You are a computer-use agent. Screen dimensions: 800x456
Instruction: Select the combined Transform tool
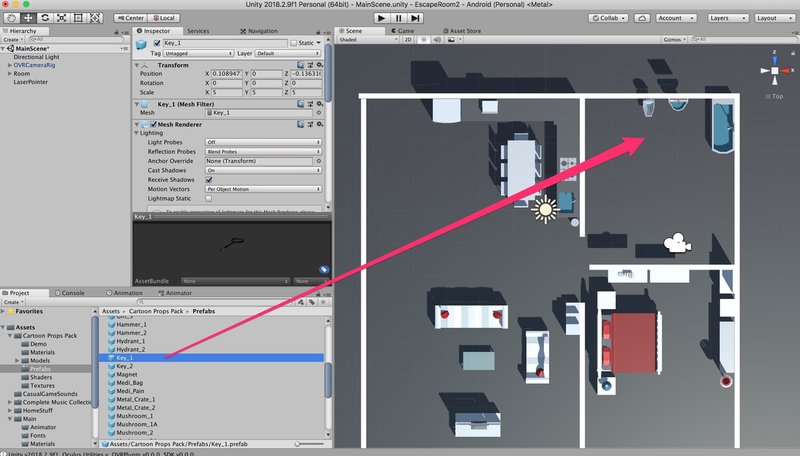[x=95, y=18]
